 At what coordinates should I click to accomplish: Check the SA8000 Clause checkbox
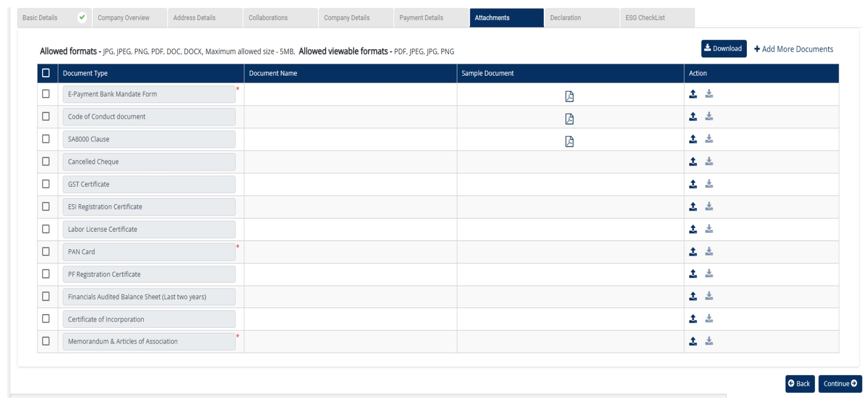pos(46,139)
